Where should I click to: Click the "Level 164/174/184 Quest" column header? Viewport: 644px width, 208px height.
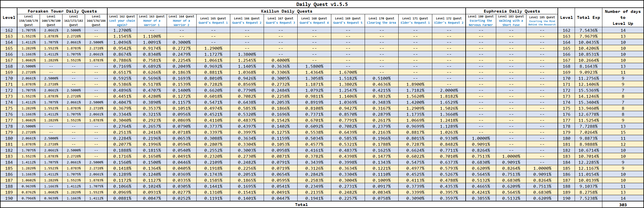(96, 21)
